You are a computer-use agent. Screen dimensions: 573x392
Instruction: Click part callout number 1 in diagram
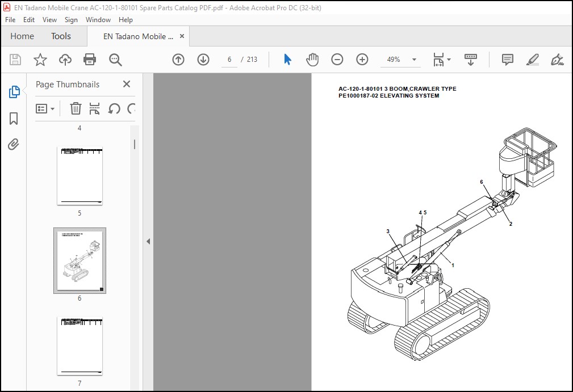453,265
